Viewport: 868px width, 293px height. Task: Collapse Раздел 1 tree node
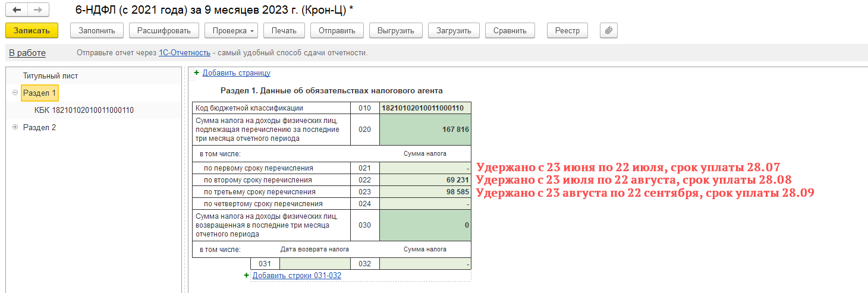point(15,93)
